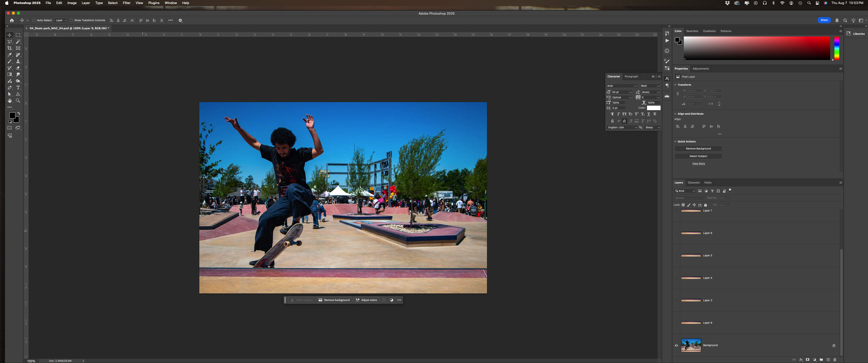Show Layer 3 visibility box
868x363 pixels.
tap(676, 300)
